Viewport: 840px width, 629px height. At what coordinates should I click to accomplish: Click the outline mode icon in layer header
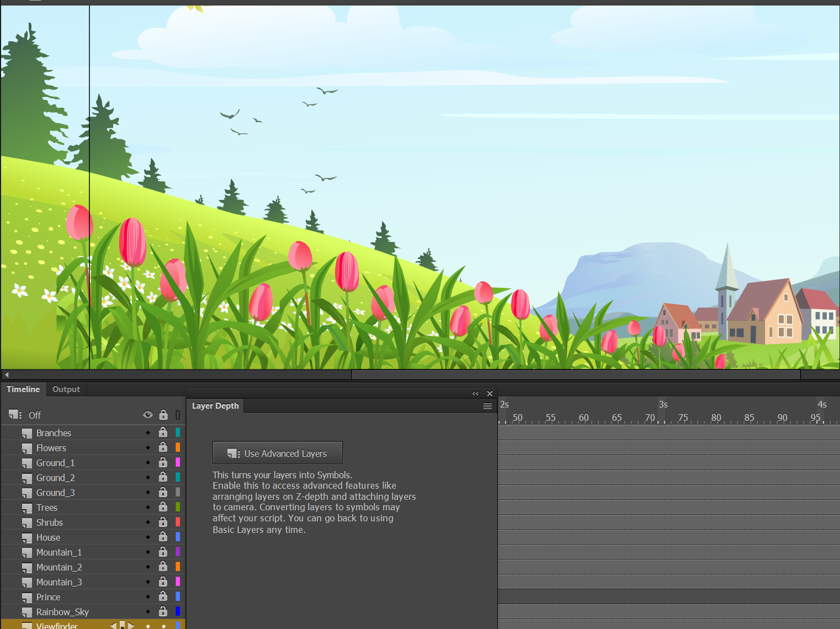[x=177, y=415]
